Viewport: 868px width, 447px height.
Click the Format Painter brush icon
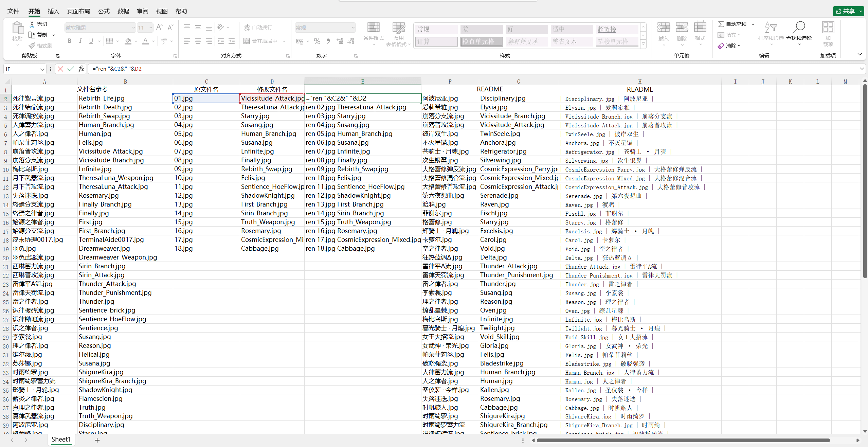coord(32,46)
